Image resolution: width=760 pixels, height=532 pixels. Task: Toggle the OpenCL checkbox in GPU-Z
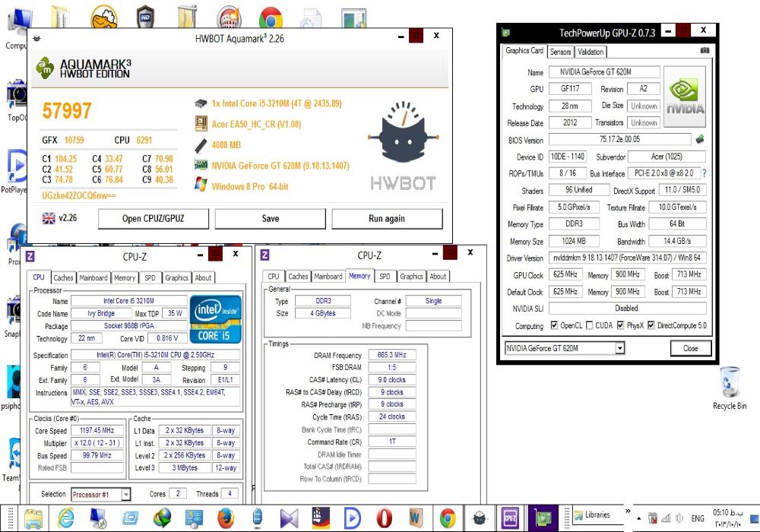coord(554,325)
